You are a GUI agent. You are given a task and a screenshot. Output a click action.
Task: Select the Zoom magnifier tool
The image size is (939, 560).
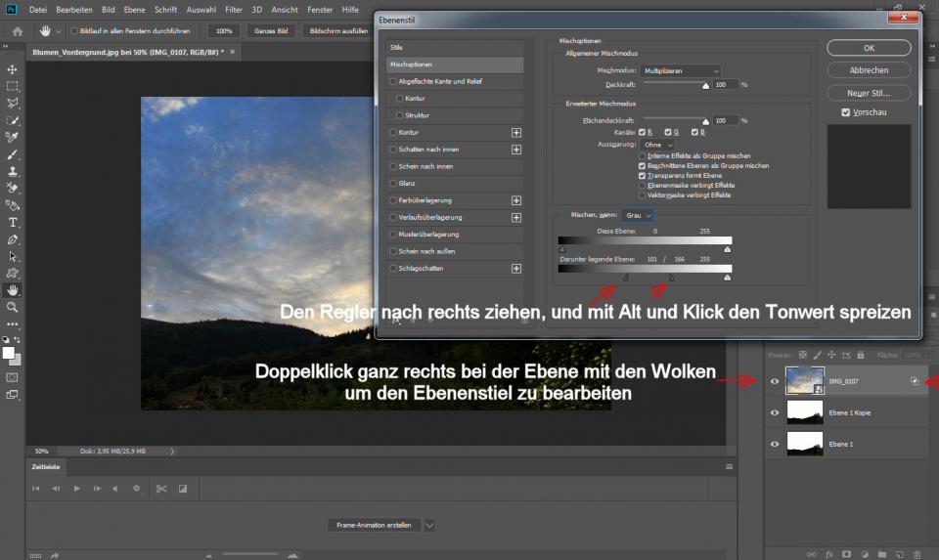coord(13,307)
